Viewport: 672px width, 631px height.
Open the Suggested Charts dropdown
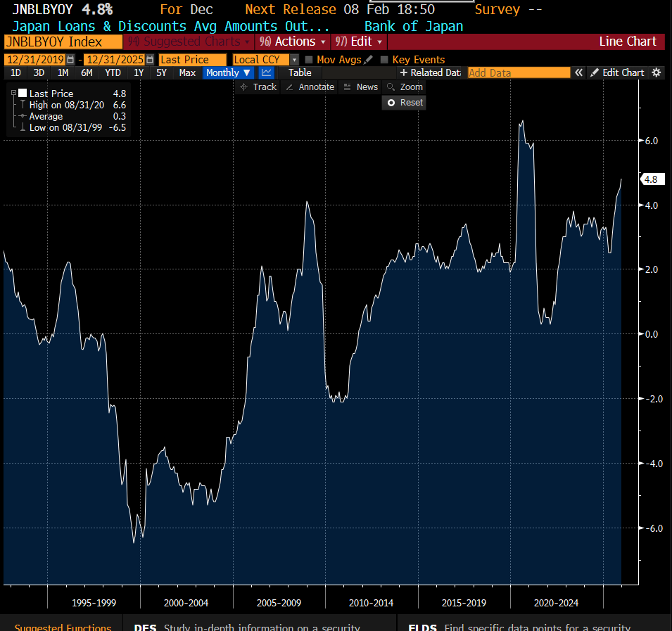point(189,42)
